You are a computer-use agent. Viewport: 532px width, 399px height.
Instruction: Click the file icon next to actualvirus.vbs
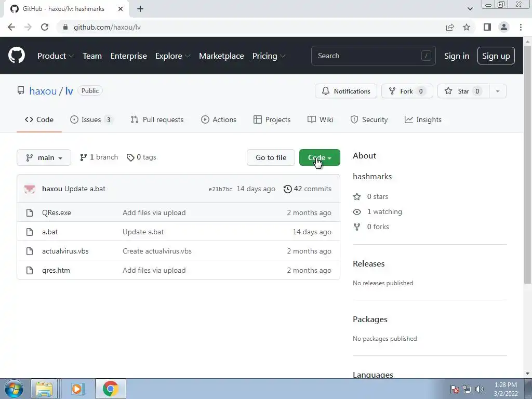coord(30,251)
